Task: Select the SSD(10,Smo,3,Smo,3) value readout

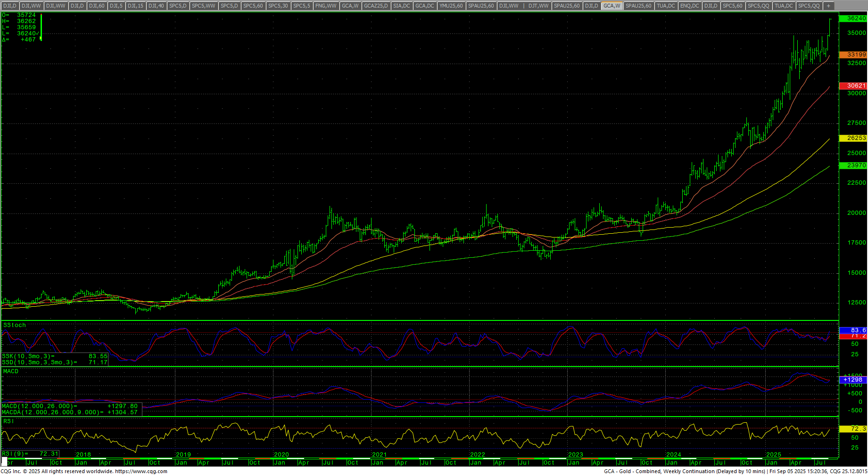Action: tap(55, 362)
